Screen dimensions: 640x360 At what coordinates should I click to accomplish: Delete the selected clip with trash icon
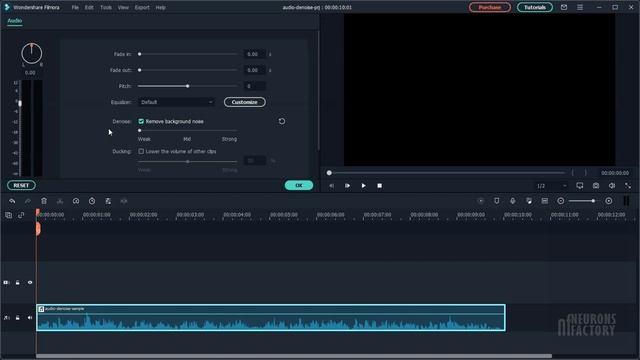coord(44,201)
